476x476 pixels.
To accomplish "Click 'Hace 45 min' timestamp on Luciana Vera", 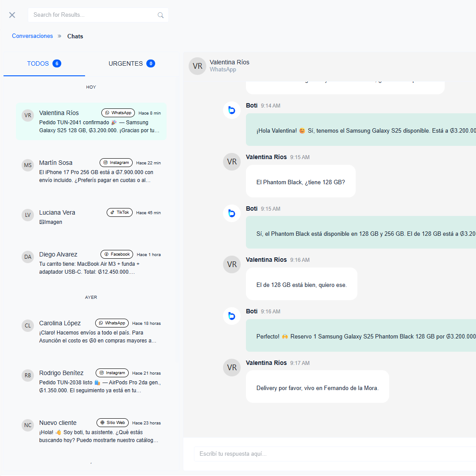I will coord(149,212).
